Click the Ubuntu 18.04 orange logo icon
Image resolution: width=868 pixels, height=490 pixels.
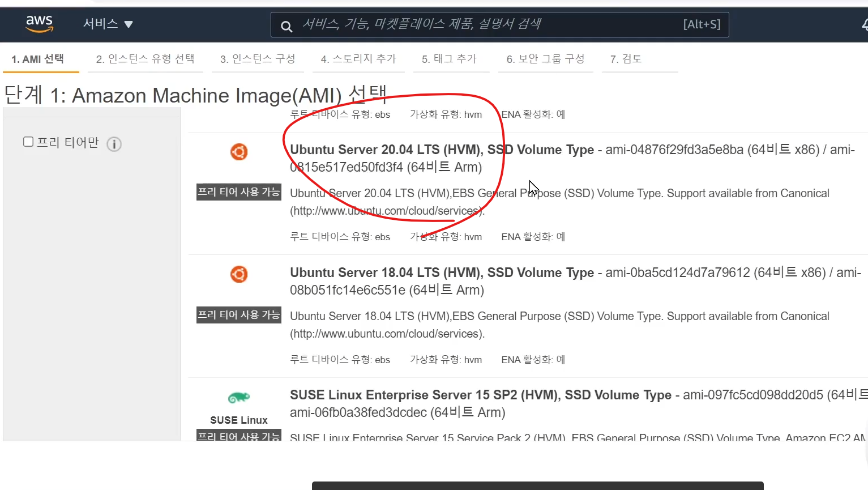(x=239, y=274)
